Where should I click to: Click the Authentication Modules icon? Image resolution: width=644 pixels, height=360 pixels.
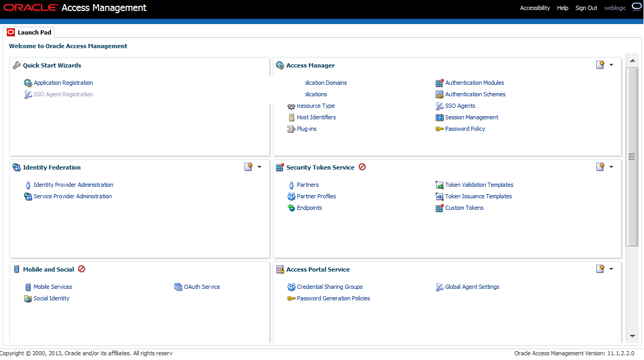click(440, 83)
